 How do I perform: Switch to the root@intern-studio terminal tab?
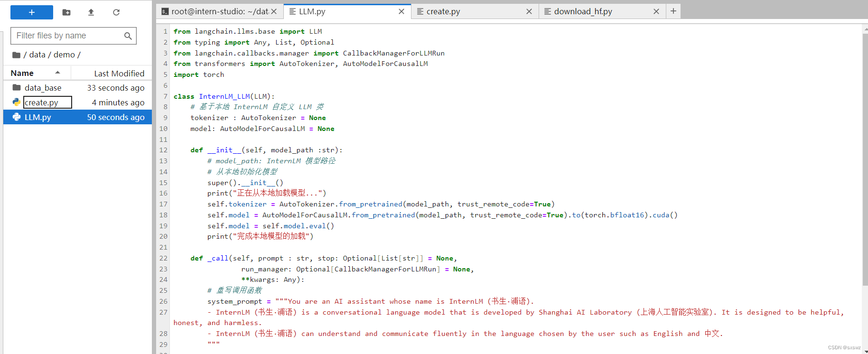click(x=220, y=11)
